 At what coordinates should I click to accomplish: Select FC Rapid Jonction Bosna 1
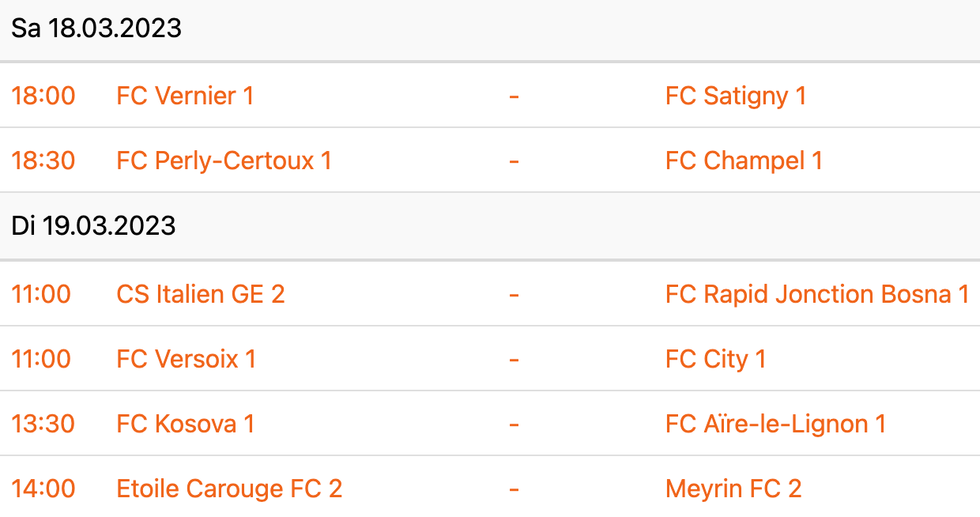pos(817,294)
